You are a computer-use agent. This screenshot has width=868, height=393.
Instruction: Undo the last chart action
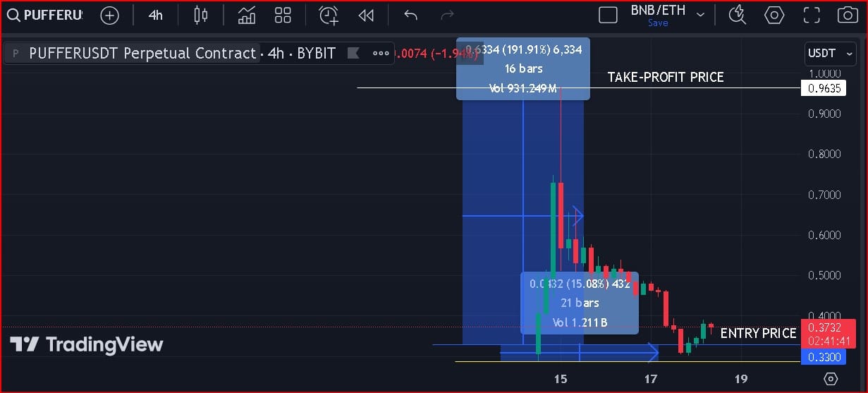(411, 15)
